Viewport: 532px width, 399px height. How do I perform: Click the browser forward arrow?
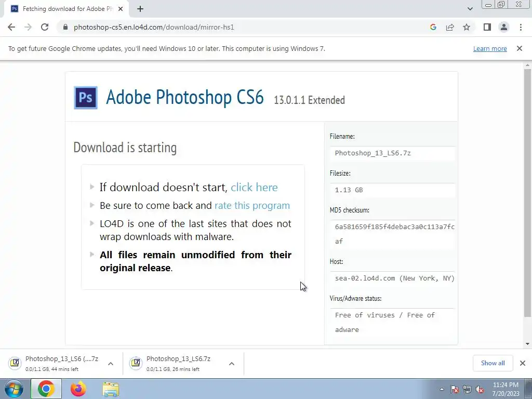28,27
